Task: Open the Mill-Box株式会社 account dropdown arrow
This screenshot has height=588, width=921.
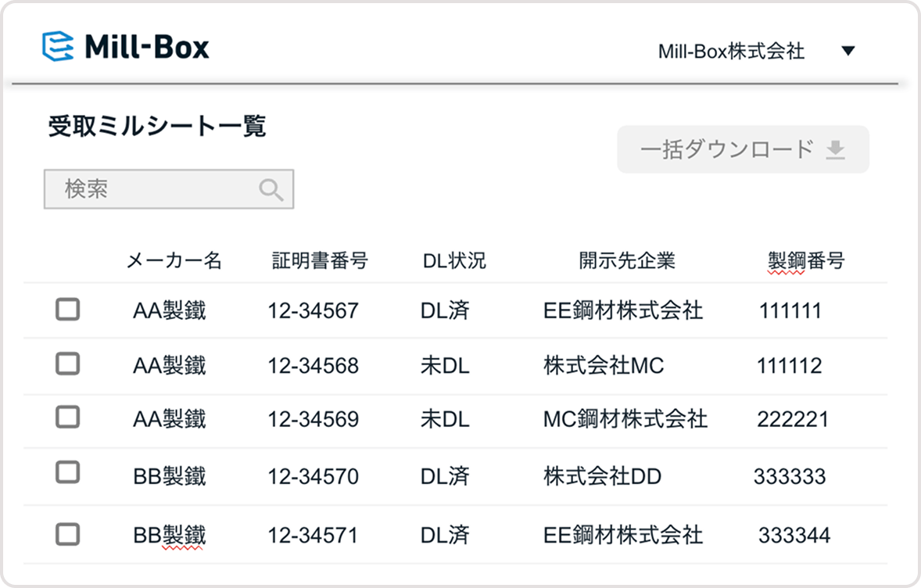Action: pyautogui.click(x=848, y=51)
